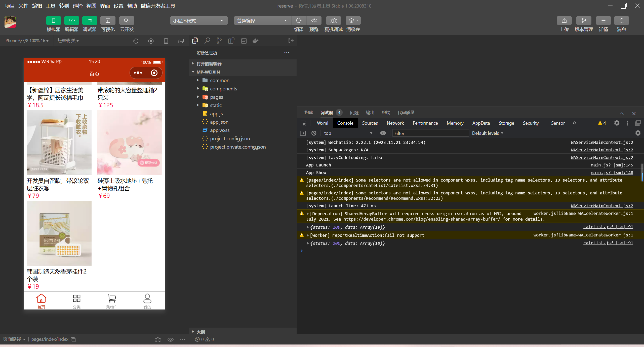Toggle the clear log (清除) button in console
Image resolution: width=644 pixels, height=347 pixels.
pyautogui.click(x=314, y=133)
